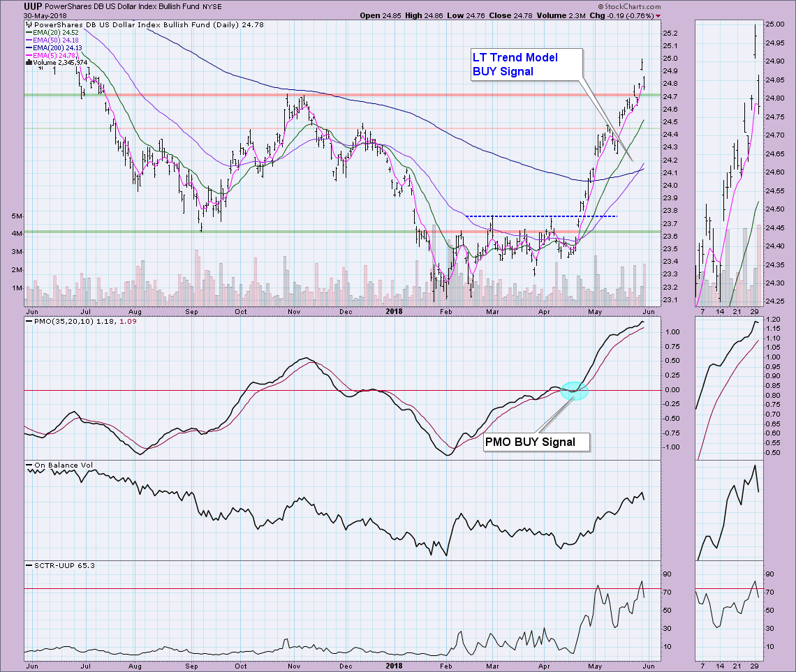This screenshot has width=796, height=672.
Task: Click the Open 24.85 value
Action: 381,16
